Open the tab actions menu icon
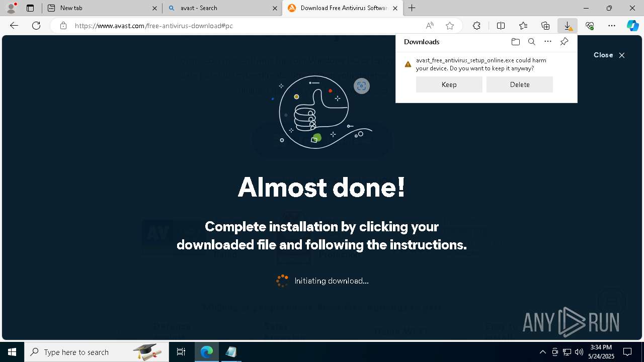The image size is (644, 362). click(x=30, y=8)
